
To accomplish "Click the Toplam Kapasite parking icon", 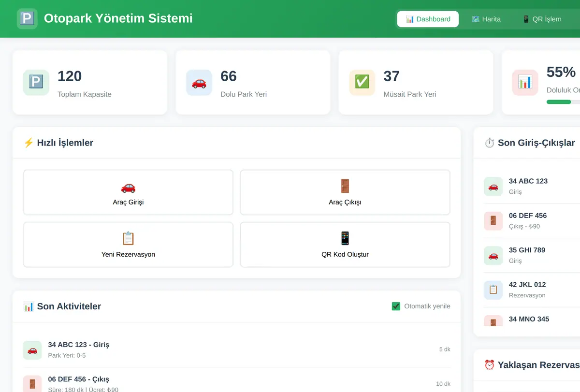I will 36,82.
